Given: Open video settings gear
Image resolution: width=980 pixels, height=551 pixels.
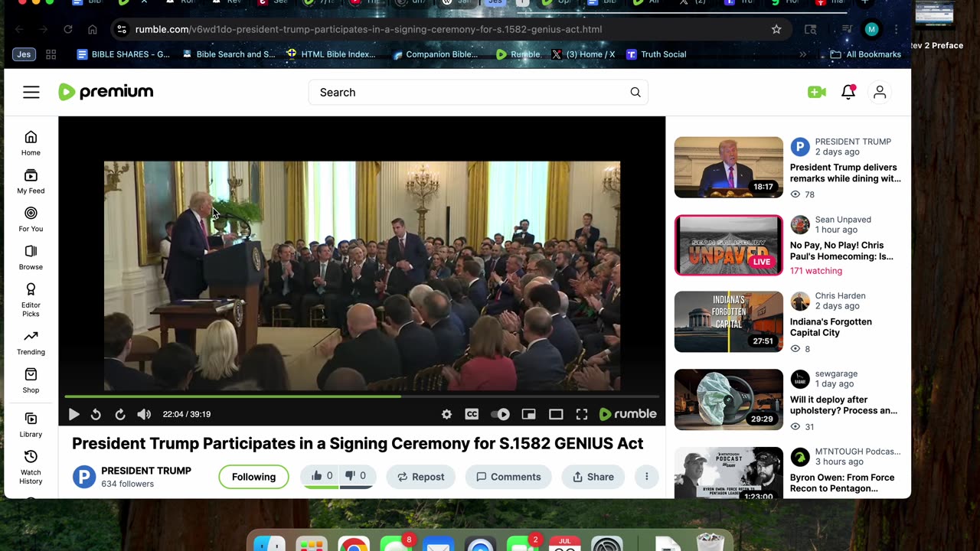Looking at the screenshot, I should click(446, 414).
